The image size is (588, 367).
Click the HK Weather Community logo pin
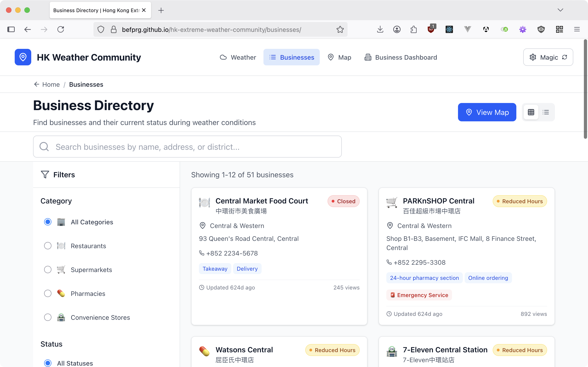pyautogui.click(x=23, y=57)
